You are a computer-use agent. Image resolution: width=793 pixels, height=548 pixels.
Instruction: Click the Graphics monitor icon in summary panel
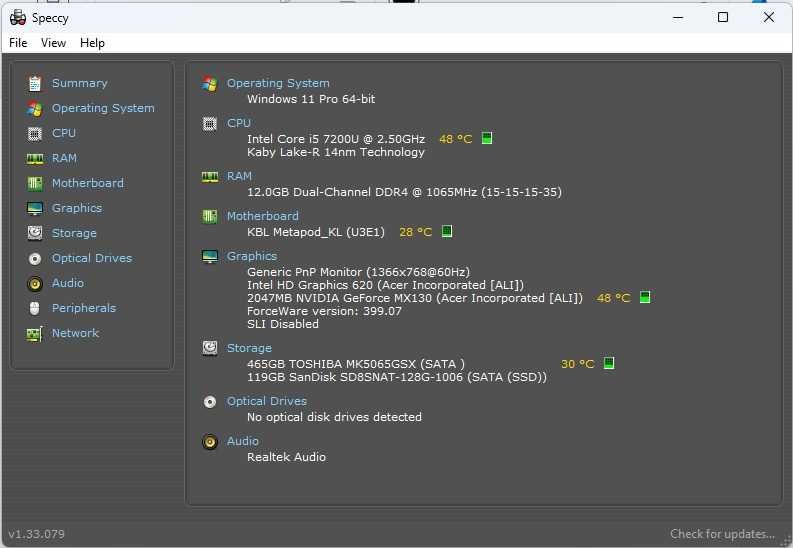(x=209, y=257)
